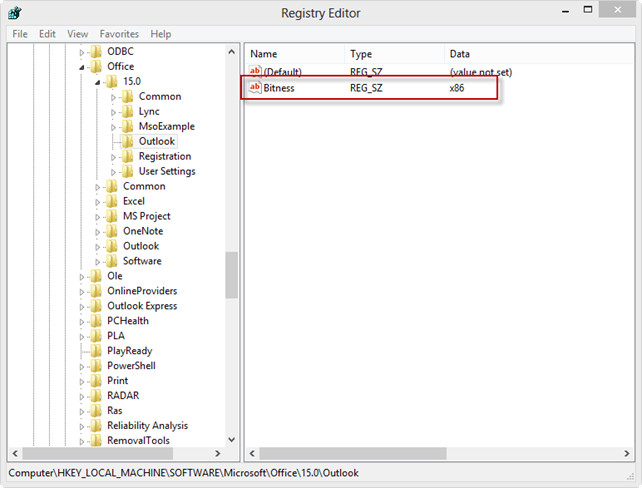Open the Help menu
The height and width of the screenshot is (488, 642).
[160, 34]
